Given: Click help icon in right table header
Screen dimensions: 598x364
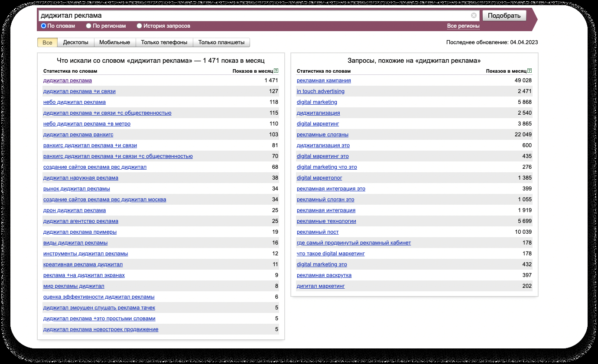Looking at the screenshot, I should point(530,71).
